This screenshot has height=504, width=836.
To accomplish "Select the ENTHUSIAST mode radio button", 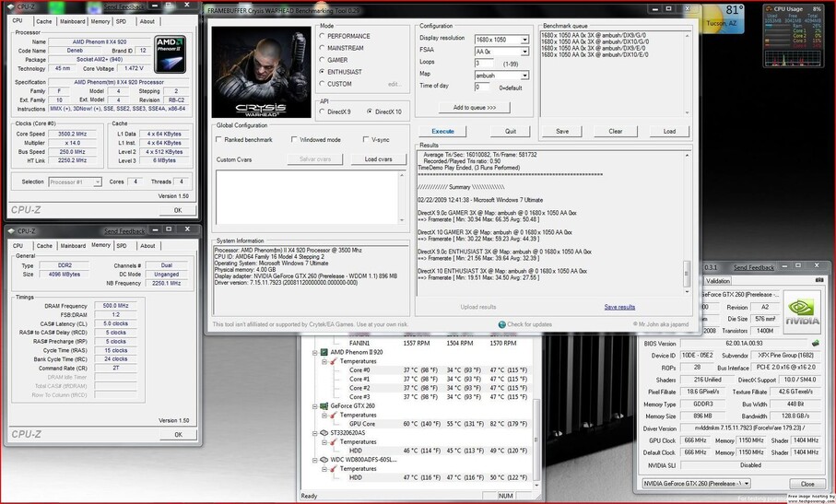I will point(322,71).
